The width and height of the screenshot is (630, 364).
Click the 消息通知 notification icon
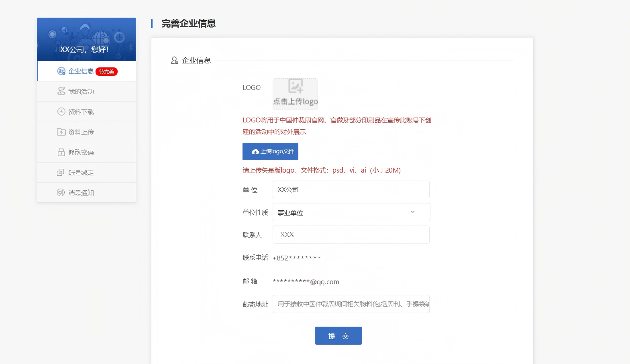(x=61, y=193)
